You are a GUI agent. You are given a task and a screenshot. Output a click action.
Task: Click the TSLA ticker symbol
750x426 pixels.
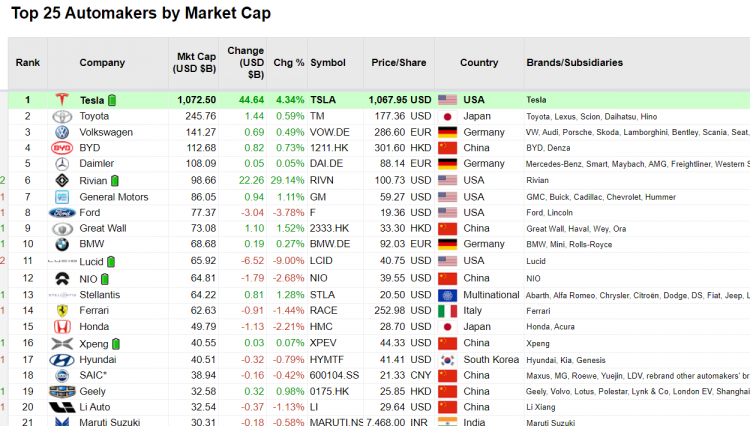pos(323,100)
